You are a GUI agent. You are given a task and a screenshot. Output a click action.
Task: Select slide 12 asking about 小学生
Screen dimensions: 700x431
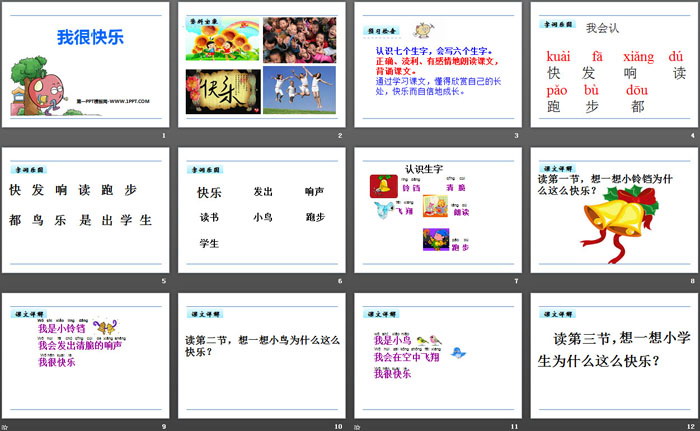[x=614, y=356]
